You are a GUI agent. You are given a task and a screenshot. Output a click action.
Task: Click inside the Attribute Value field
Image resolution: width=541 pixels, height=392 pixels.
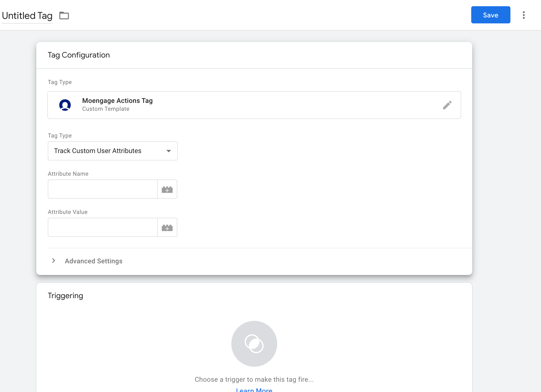tap(102, 227)
